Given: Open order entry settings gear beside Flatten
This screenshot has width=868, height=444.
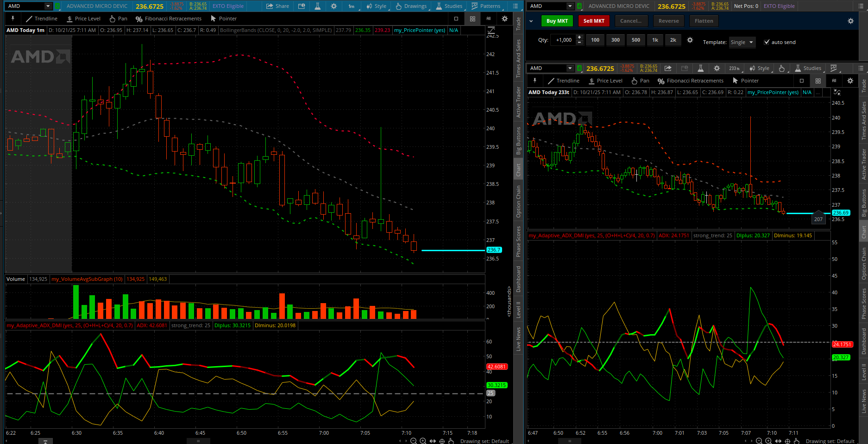Looking at the screenshot, I should [x=850, y=21].
